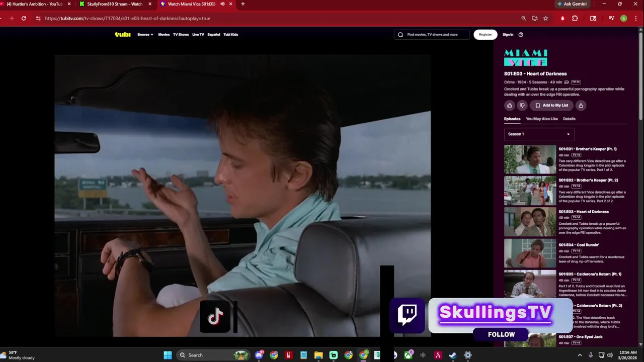Click the video player to pause
The height and width of the screenshot is (362, 644).
point(243,195)
